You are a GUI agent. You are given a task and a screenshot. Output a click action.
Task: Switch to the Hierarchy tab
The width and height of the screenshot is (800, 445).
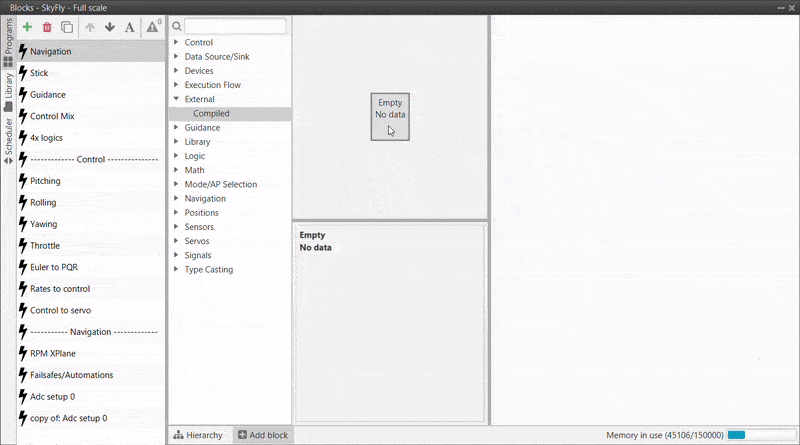pyautogui.click(x=198, y=435)
